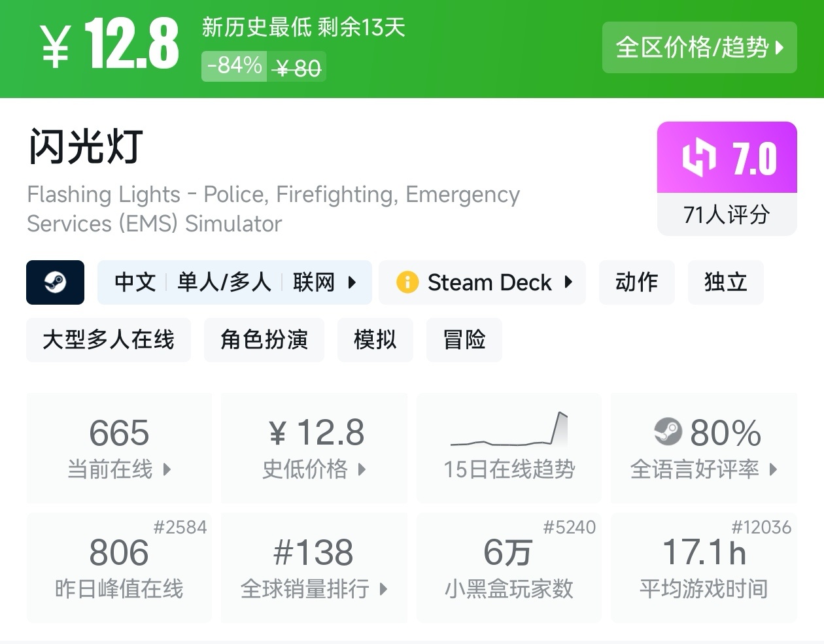Select the 动作 action tag

[x=636, y=282]
